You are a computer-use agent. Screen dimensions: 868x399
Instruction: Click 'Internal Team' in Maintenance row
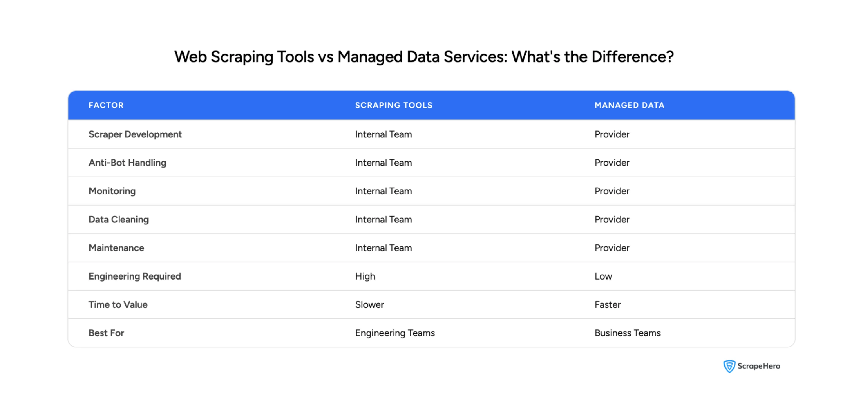point(383,248)
